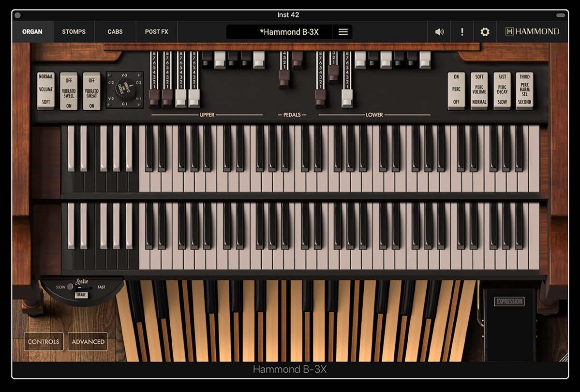Click the C-3 chorus position label

tap(139, 83)
